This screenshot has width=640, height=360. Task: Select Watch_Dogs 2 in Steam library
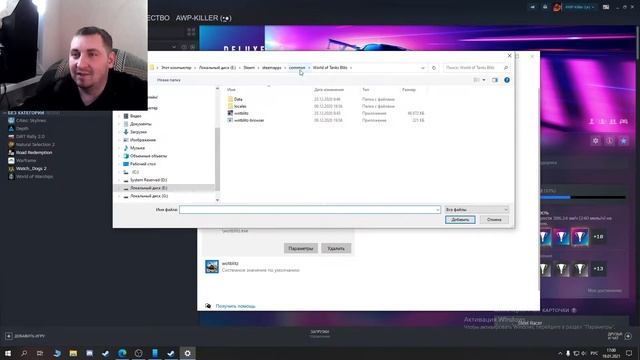tap(31, 169)
